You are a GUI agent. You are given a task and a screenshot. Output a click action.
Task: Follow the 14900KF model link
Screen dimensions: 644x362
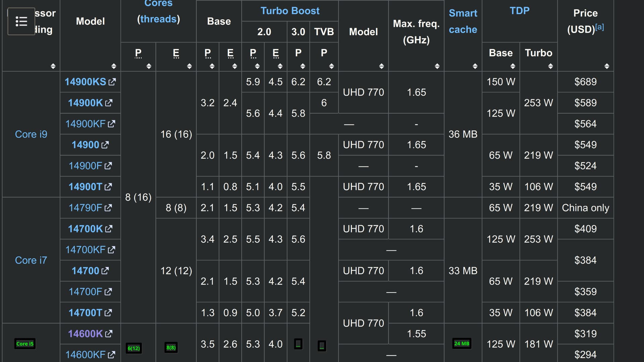[86, 124]
